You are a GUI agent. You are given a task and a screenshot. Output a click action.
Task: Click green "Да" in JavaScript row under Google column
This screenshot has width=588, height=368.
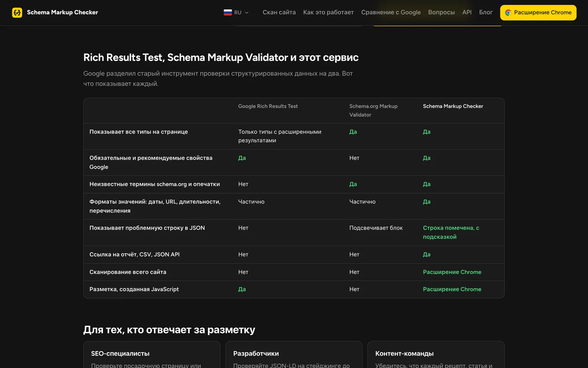point(242,289)
